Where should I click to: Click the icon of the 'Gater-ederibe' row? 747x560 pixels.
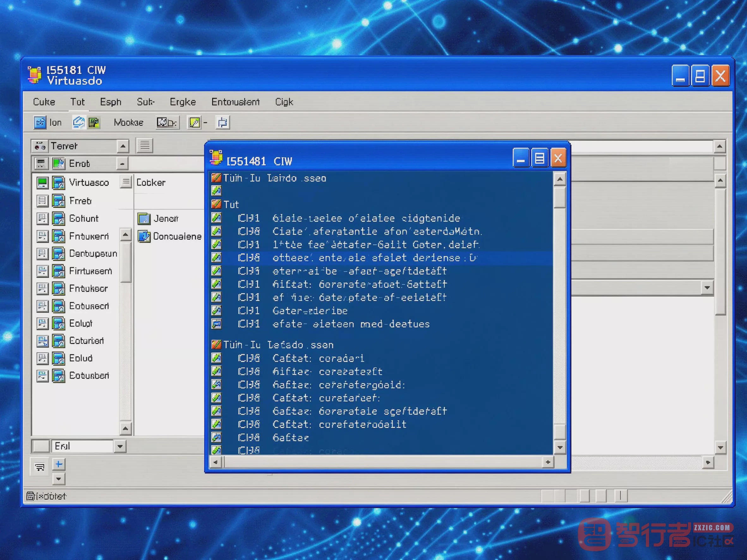216,310
